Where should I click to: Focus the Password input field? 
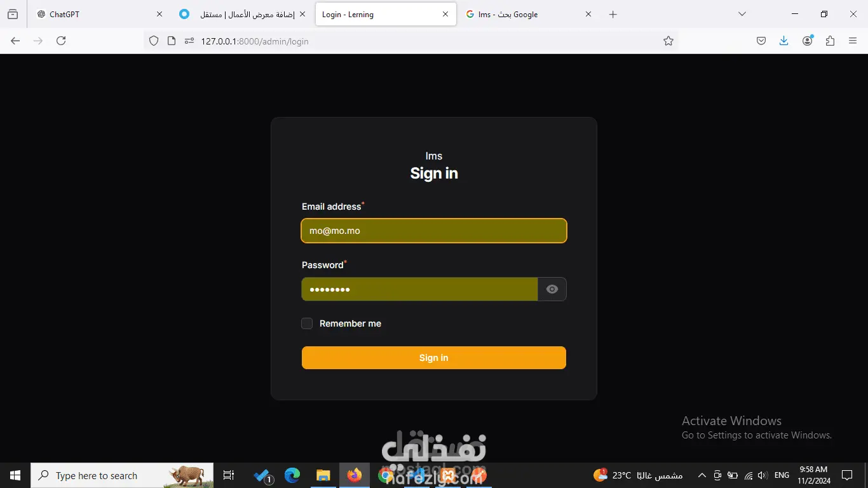419,289
